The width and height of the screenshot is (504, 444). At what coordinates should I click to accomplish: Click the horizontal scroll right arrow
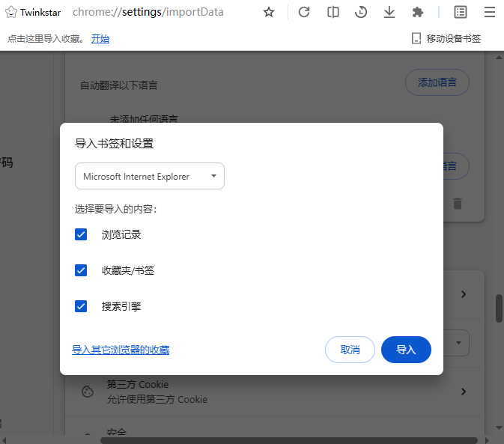click(x=487, y=440)
